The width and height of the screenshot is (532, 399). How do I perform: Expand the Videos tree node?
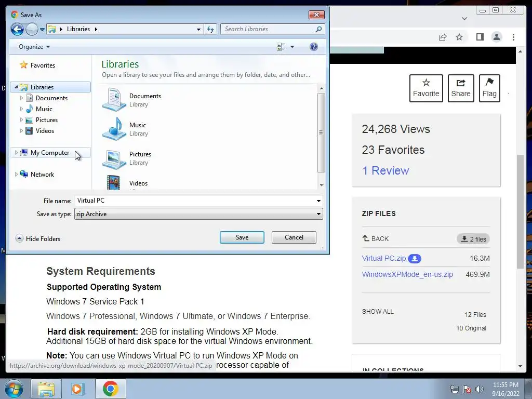tap(21, 130)
